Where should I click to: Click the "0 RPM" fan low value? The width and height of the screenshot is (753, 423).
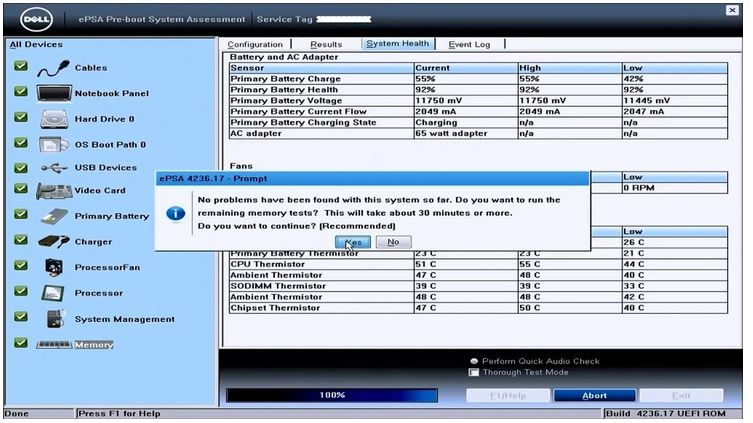pos(639,188)
